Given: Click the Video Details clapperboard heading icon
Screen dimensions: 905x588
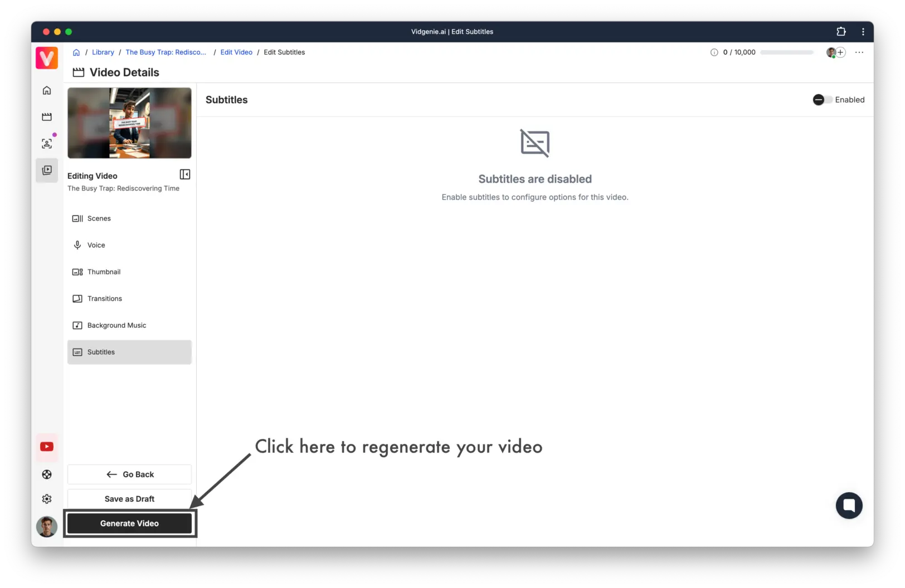Looking at the screenshot, I should 79,72.
